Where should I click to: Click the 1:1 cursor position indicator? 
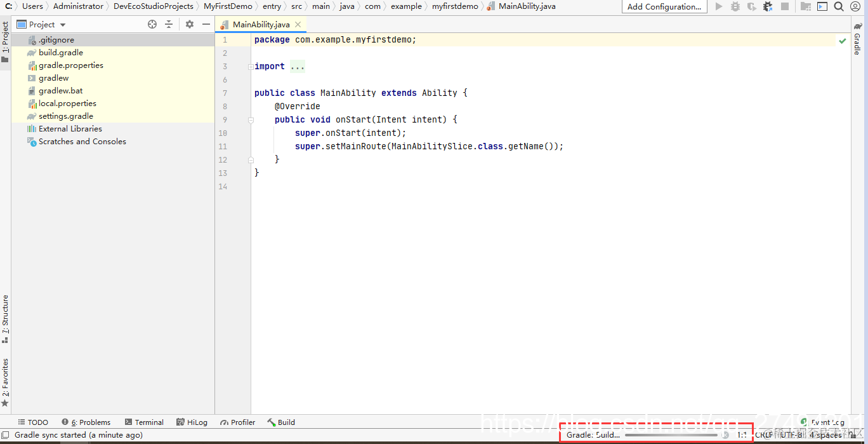(x=742, y=435)
